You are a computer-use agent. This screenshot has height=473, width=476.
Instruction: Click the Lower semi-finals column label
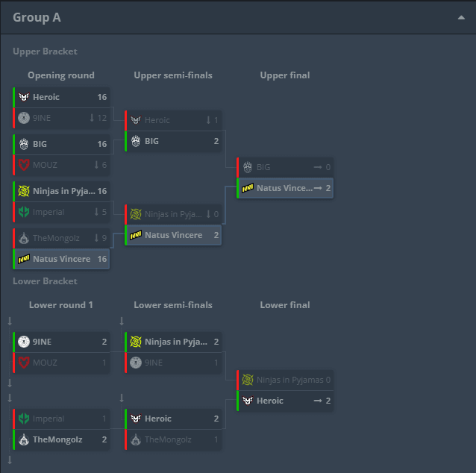(x=173, y=305)
